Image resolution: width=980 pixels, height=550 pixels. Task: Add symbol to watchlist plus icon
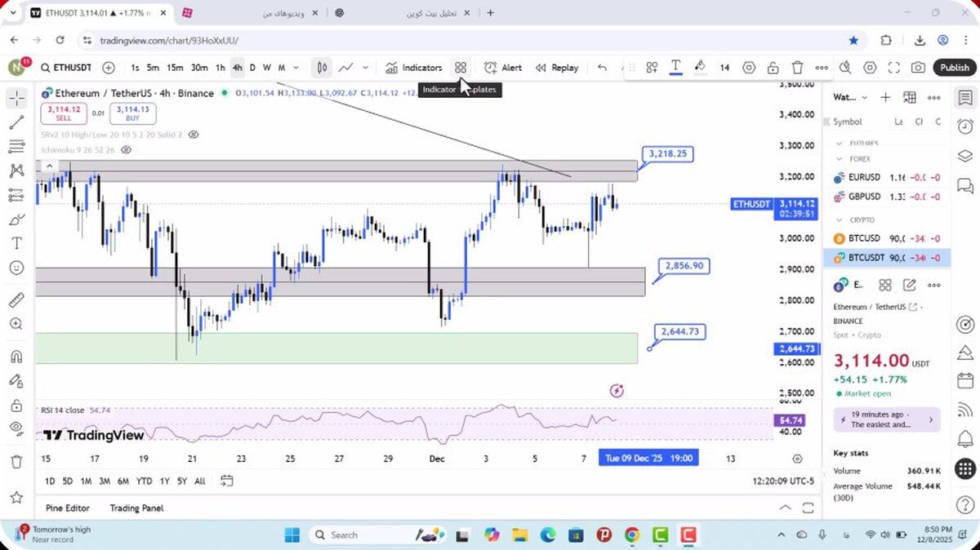[885, 97]
